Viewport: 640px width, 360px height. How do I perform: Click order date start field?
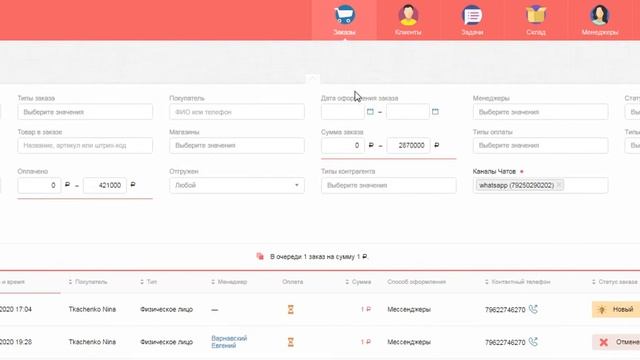pos(342,112)
